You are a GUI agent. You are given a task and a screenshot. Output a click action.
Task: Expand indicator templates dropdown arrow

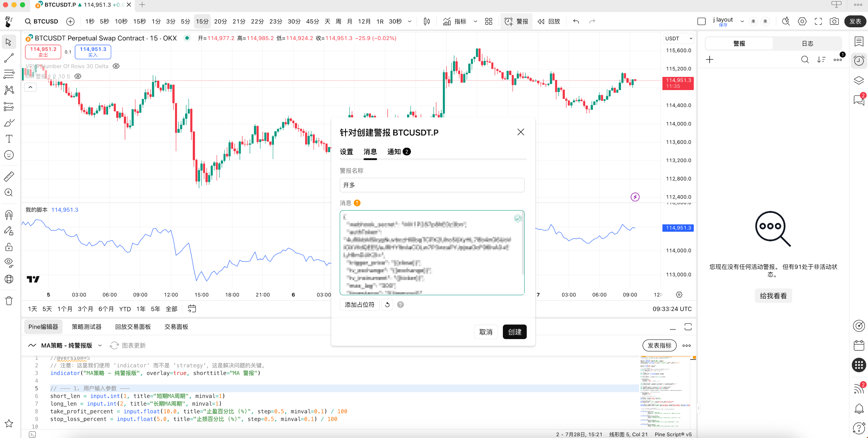[x=476, y=22]
